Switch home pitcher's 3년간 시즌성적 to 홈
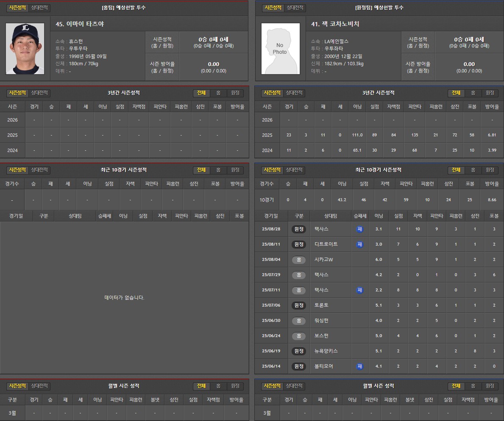Screen dimensions: 504x421 click(218, 93)
